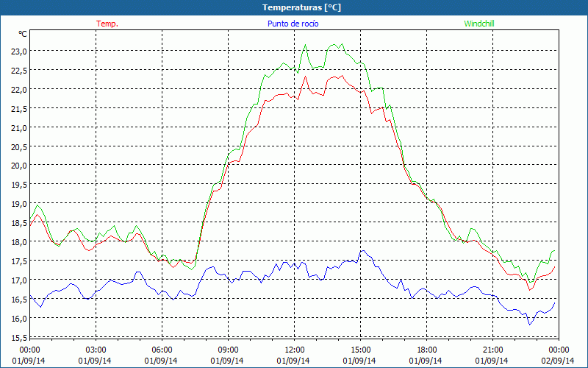588x368 pixels.
Task: Click the 19,5 y-axis value
Action: [19, 185]
